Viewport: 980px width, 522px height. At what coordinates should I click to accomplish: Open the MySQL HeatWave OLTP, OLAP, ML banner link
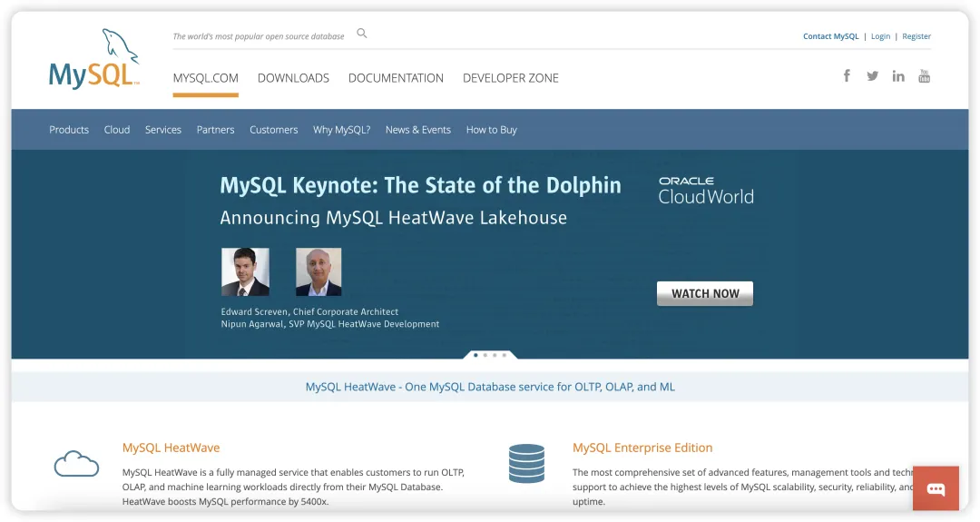490,387
